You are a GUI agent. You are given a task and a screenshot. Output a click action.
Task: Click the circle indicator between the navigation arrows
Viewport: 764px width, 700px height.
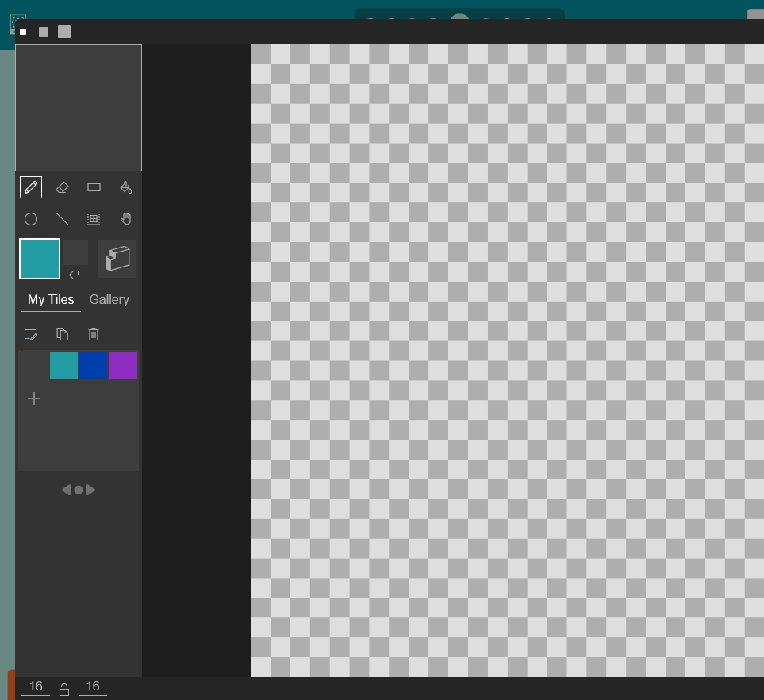(78, 489)
